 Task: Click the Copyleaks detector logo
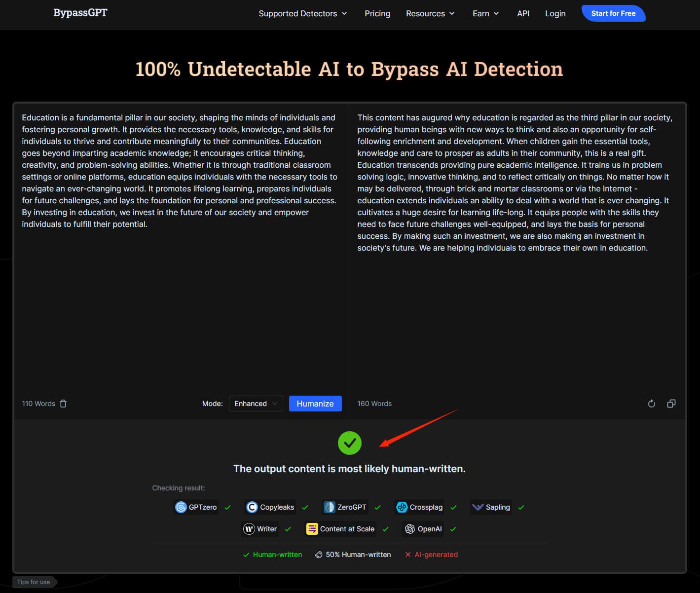coord(252,507)
